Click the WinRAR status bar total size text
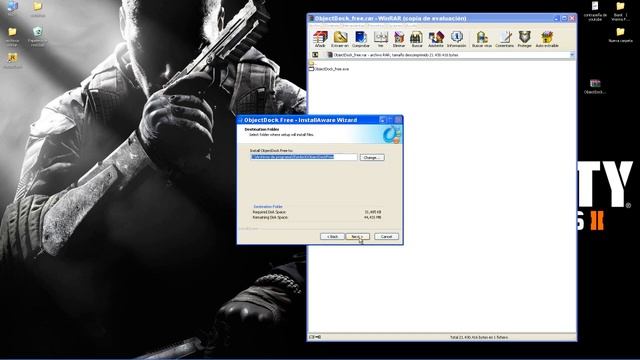 (479, 338)
